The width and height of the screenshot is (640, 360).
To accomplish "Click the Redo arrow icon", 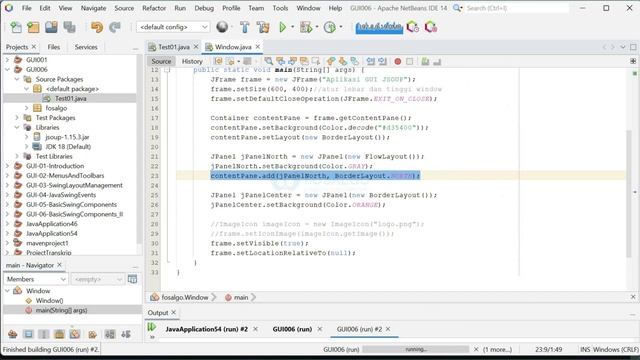I will tap(115, 27).
